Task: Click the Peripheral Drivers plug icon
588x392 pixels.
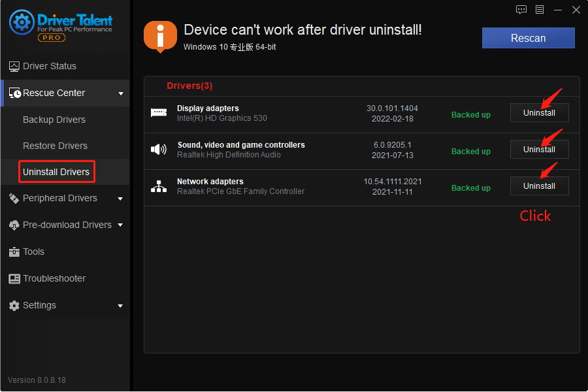Action: point(14,199)
